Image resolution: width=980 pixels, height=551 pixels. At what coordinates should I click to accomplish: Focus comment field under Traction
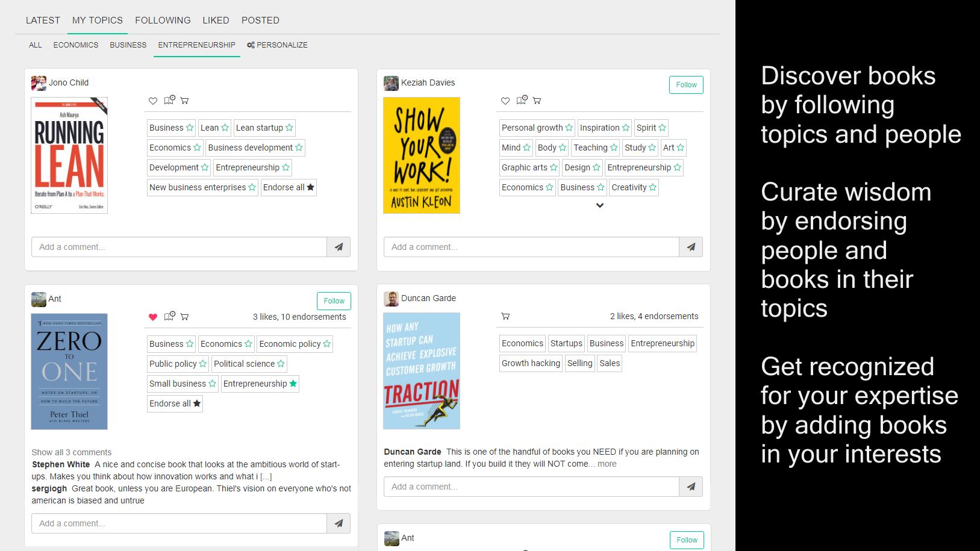(531, 487)
